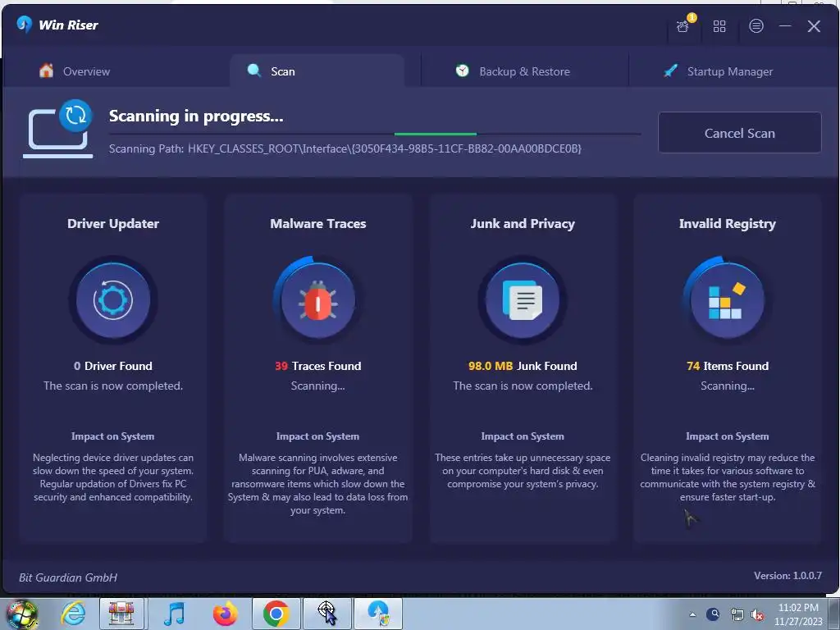This screenshot has width=840, height=630.
Task: Launch Firefox from the taskbar
Action: pos(225,614)
